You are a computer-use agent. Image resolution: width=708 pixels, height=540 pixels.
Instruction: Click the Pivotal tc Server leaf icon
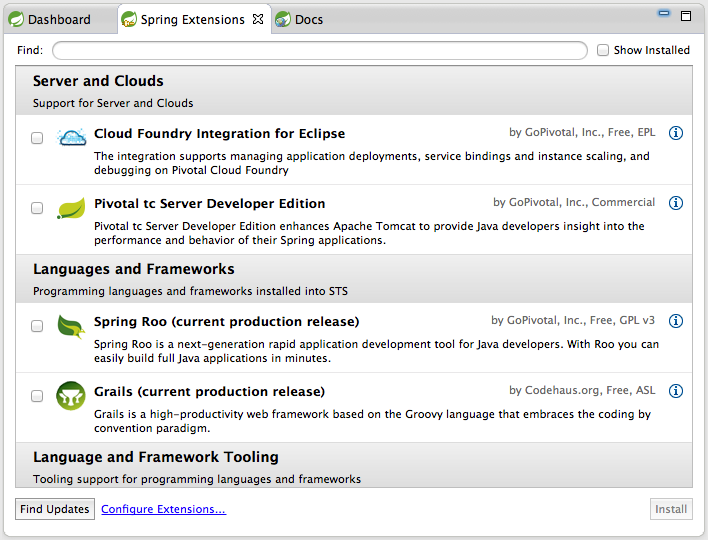(x=71, y=208)
